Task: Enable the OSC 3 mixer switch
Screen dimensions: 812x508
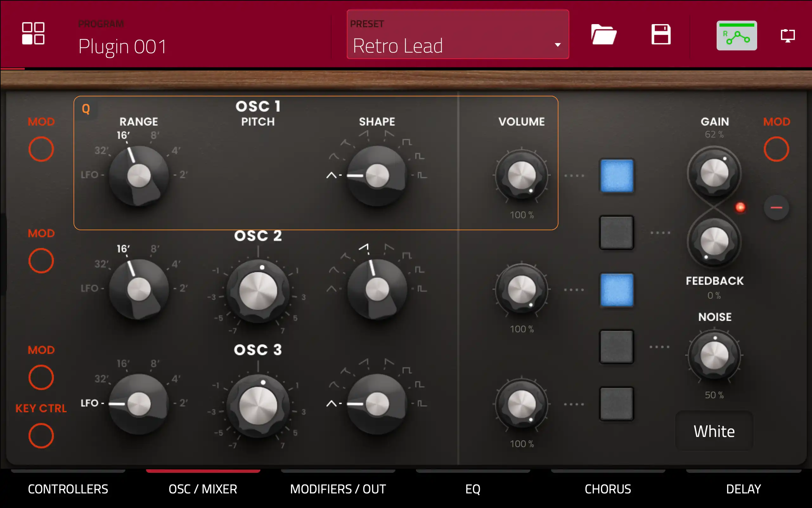Action: (x=616, y=404)
